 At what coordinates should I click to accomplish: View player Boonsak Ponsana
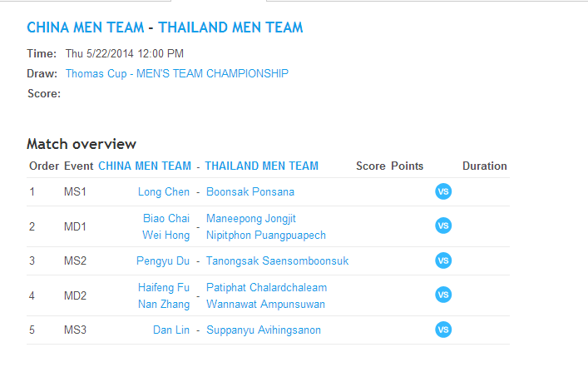tap(250, 192)
